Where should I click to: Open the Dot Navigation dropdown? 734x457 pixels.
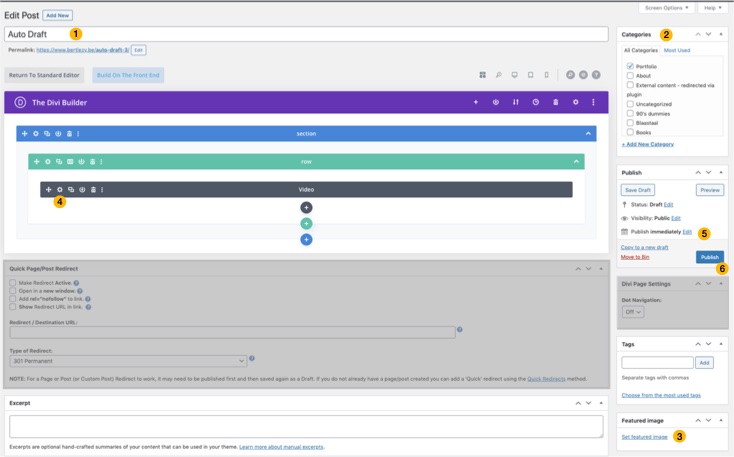pyautogui.click(x=632, y=312)
